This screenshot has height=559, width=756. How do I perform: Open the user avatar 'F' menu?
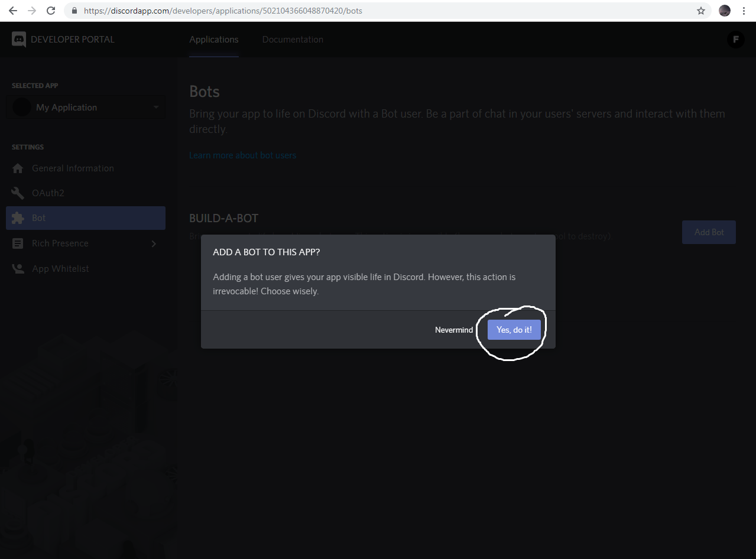point(735,40)
